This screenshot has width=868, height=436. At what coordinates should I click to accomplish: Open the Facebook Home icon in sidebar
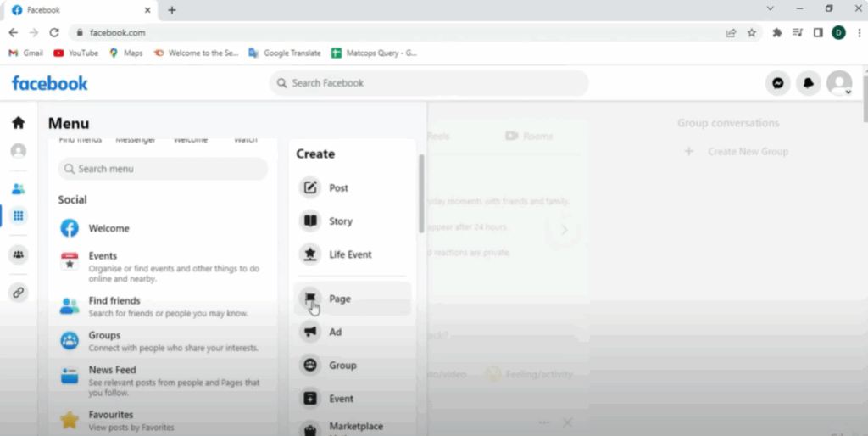(19, 122)
